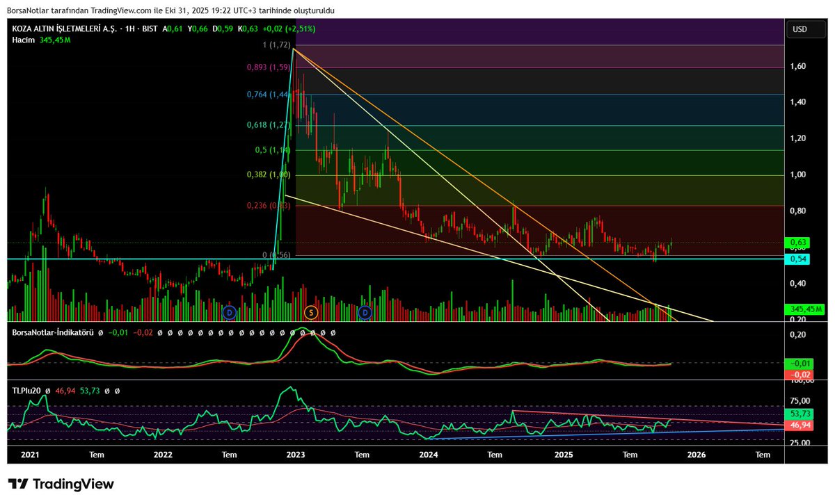Click the red -0,02 indicator value tag
Screen dimensions: 835x504
tap(798, 375)
